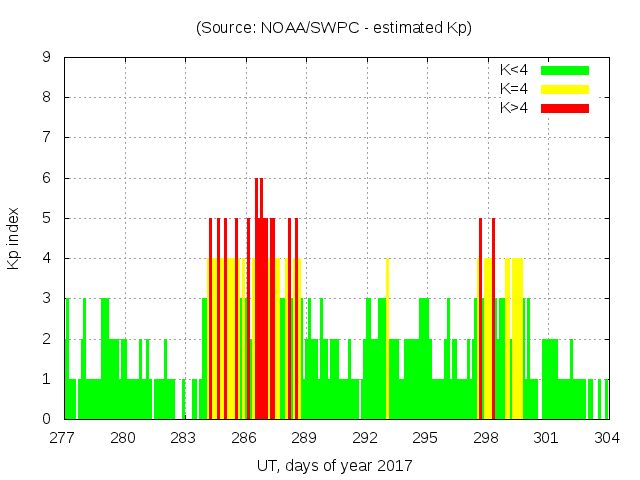Select the K=4 legend label text
This screenshot has height=480, width=640.
(x=514, y=89)
